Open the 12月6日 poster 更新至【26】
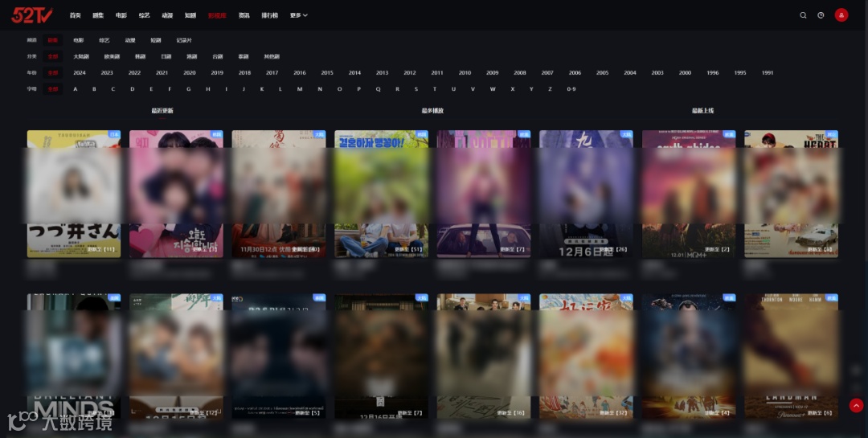Screen dimensions: 868x438 (586, 194)
